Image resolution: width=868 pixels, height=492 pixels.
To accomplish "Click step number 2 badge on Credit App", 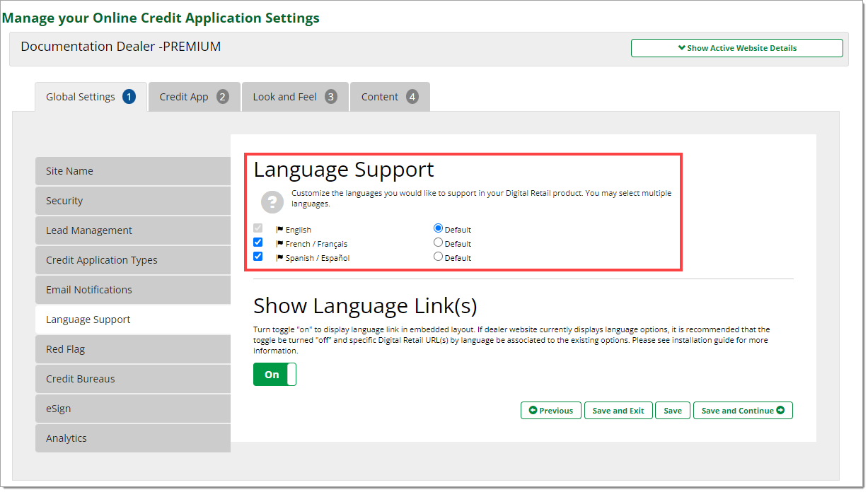I will point(223,97).
